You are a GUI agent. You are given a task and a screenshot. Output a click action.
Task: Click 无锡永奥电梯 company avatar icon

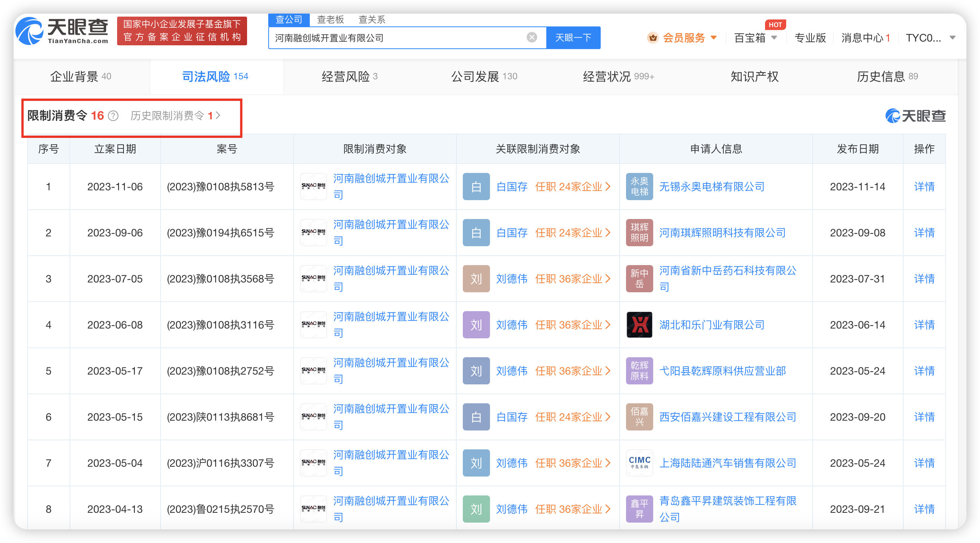click(639, 187)
